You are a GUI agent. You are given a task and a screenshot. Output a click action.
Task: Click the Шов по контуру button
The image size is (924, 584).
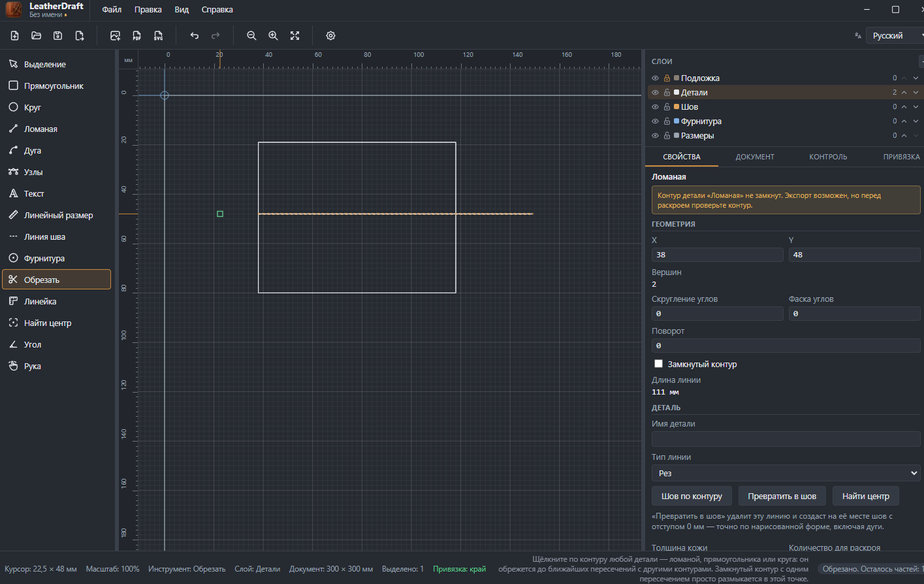click(692, 496)
